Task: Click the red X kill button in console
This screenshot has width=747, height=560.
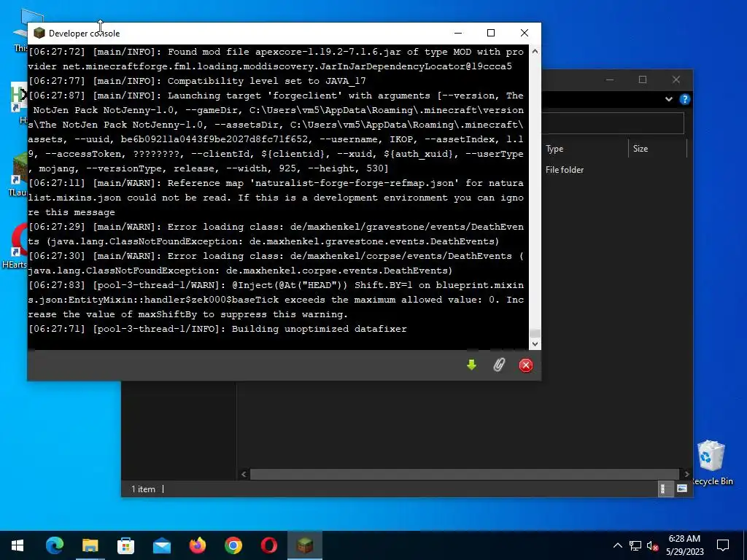Action: [526, 365]
